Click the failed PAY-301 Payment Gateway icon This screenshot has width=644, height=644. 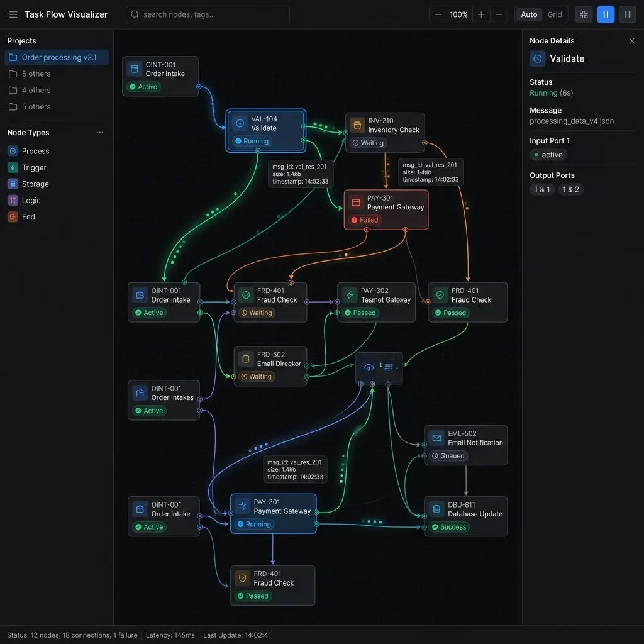point(356,203)
